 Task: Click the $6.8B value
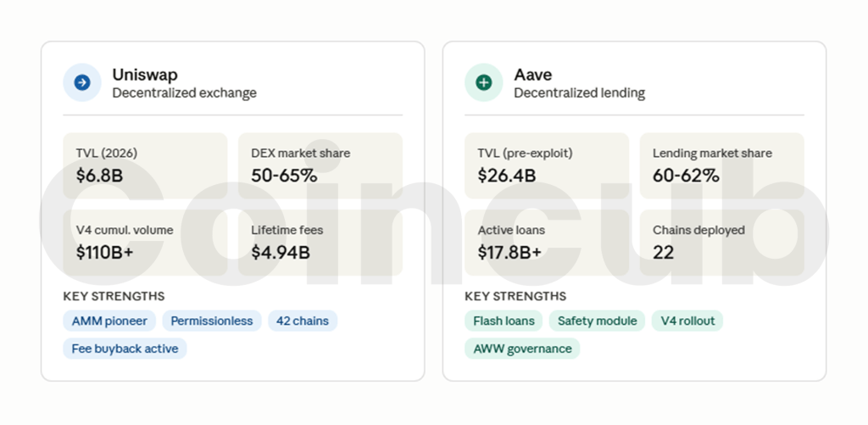point(100,176)
